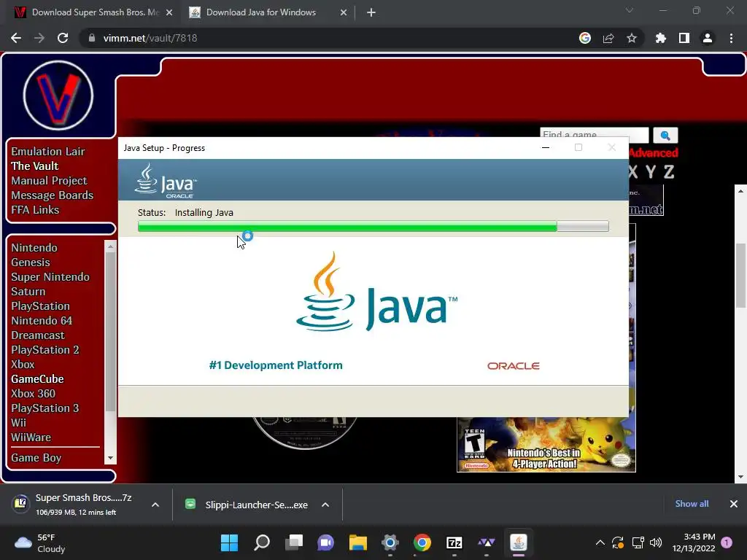Open the Chrome extensions puzzle icon
Viewport: 747px width, 560px height.
point(661,38)
